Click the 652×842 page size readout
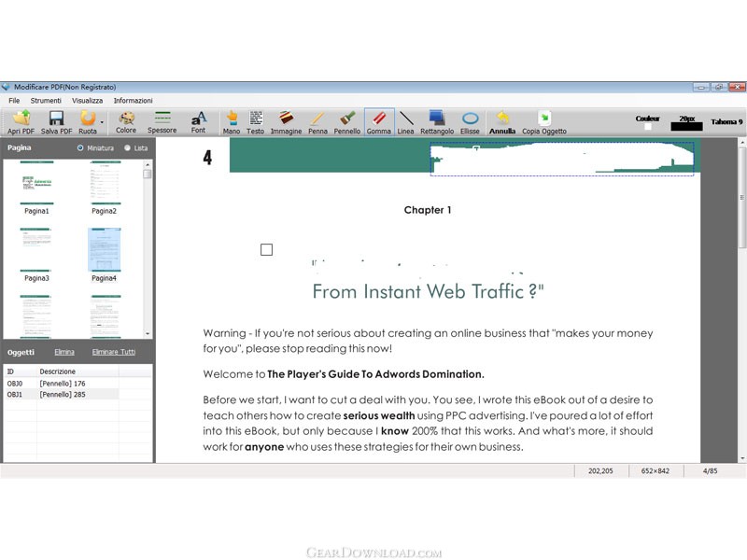747x560 pixels. pyautogui.click(x=655, y=471)
